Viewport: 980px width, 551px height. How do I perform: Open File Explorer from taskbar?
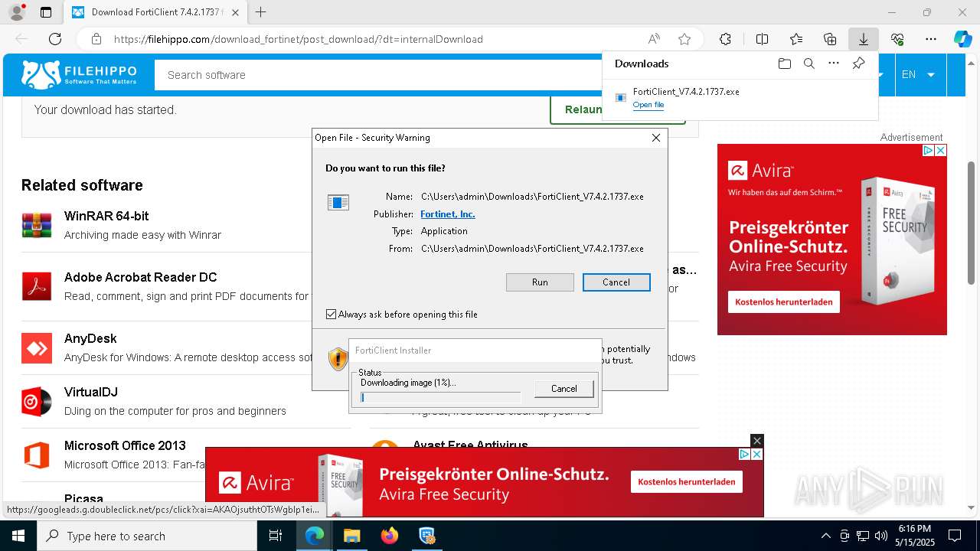(351, 536)
